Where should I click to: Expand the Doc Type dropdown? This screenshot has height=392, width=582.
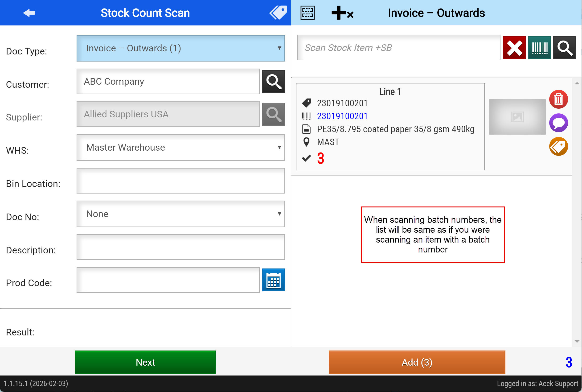click(180, 48)
